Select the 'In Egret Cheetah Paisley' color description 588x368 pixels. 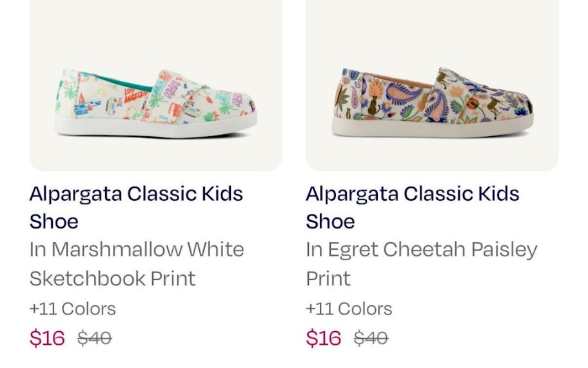(422, 249)
